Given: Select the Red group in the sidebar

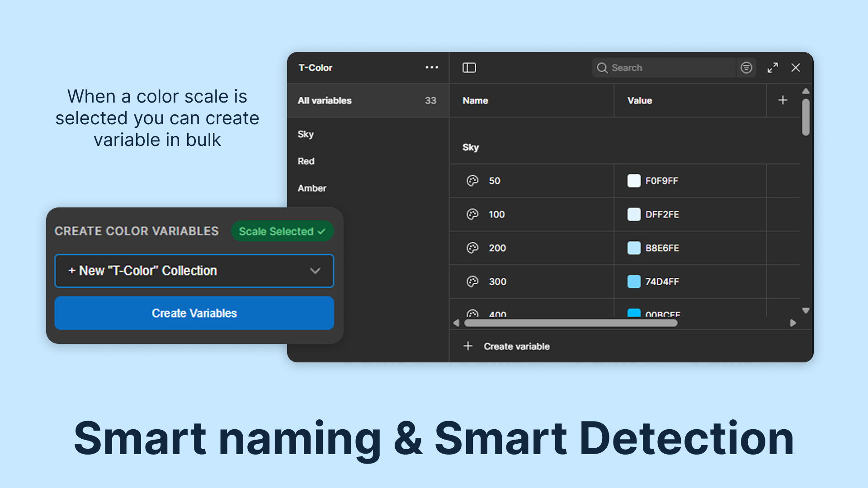Looking at the screenshot, I should tap(306, 161).
